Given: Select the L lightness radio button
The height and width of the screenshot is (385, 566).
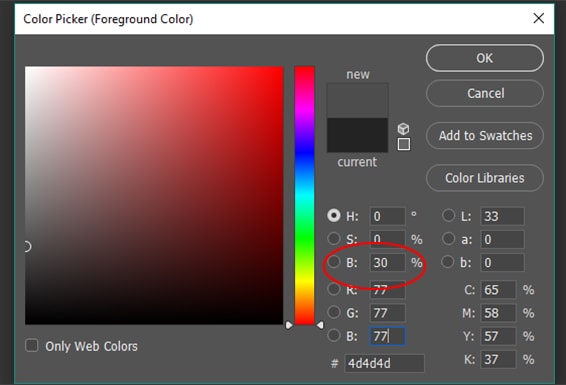Looking at the screenshot, I should pos(448,215).
